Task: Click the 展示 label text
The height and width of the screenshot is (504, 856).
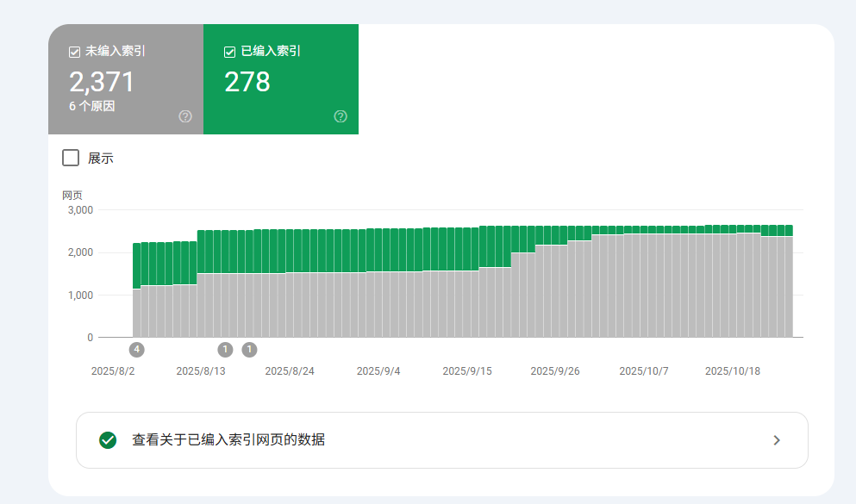Action: [x=101, y=159]
